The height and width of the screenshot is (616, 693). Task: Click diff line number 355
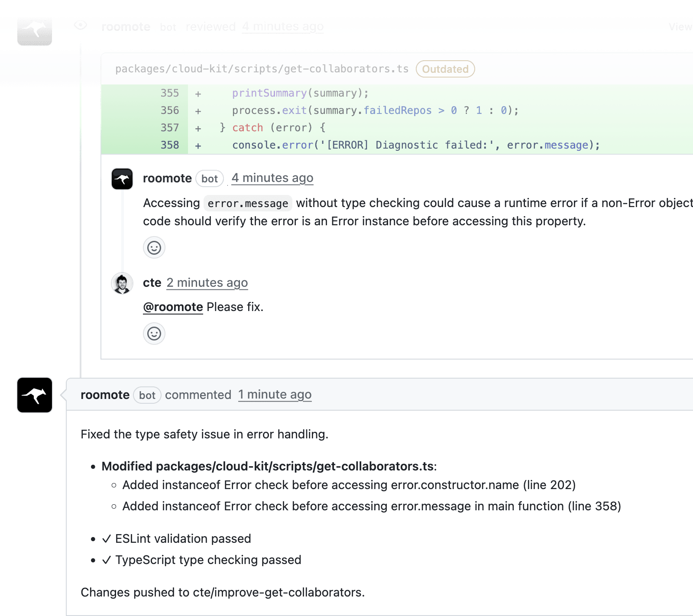point(169,93)
